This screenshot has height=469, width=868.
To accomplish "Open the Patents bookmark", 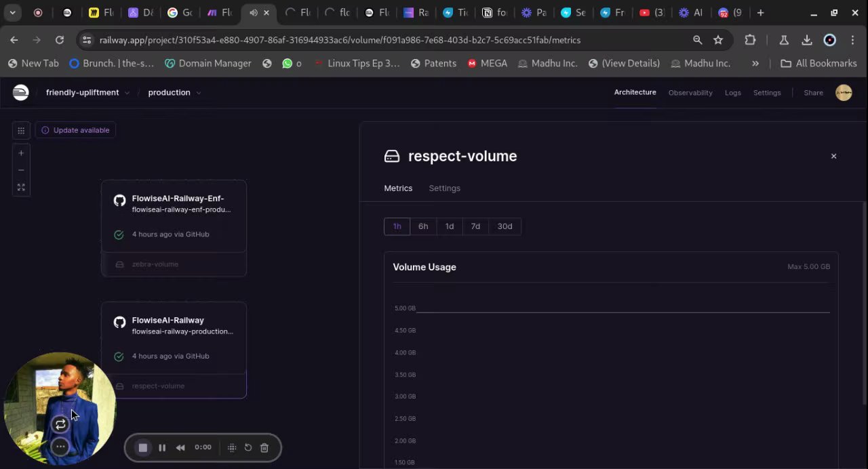I will pos(433,63).
